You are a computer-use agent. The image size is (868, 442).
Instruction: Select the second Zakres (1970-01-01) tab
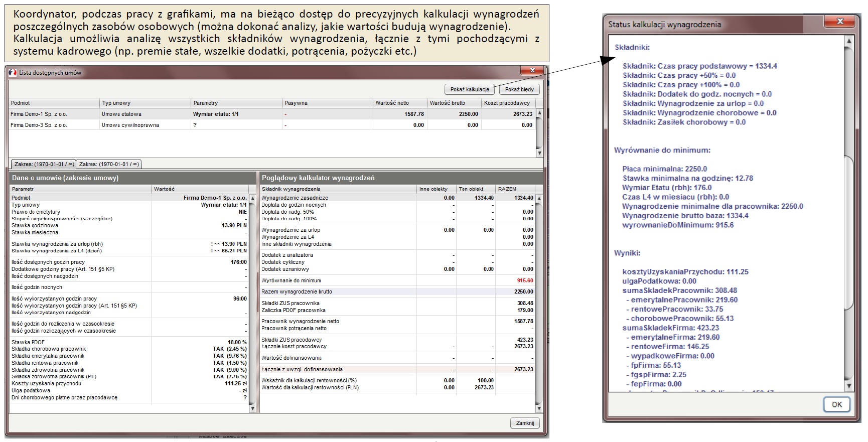(x=109, y=164)
